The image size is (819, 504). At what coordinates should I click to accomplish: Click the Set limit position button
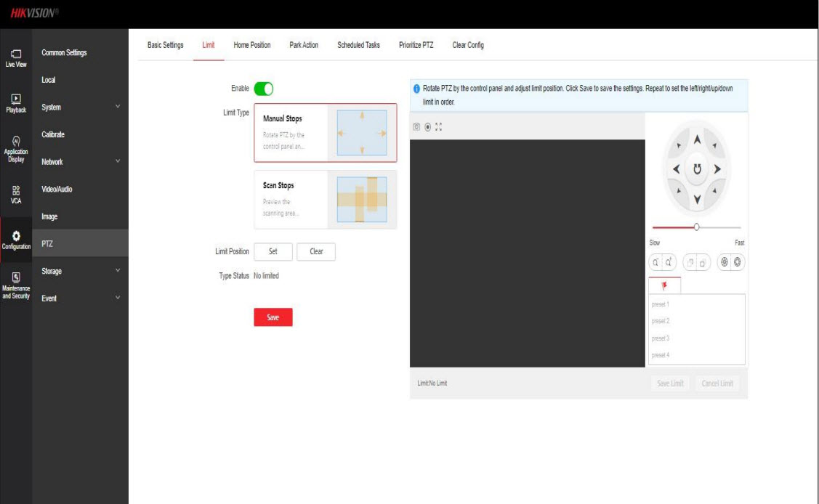tap(273, 251)
